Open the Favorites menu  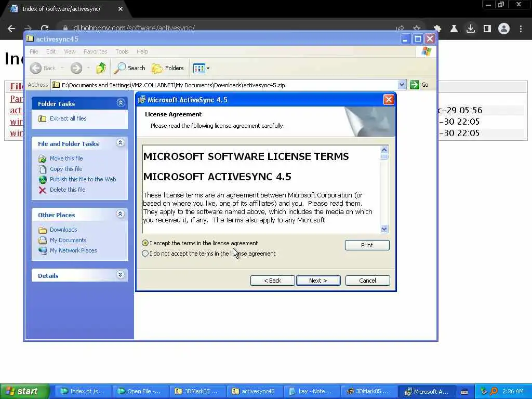[96, 51]
